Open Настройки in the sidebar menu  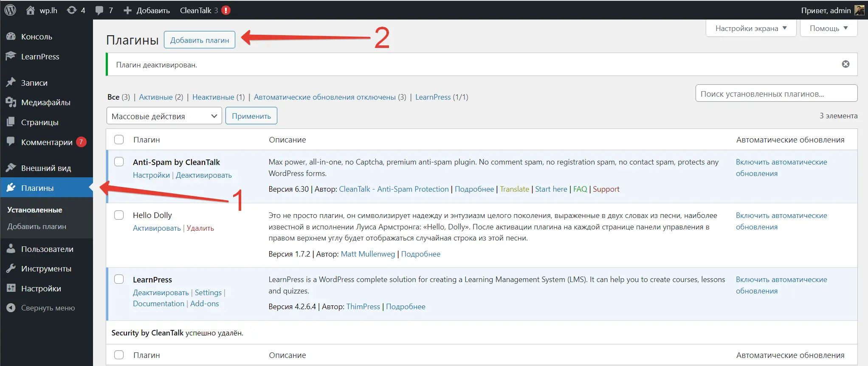(41, 288)
